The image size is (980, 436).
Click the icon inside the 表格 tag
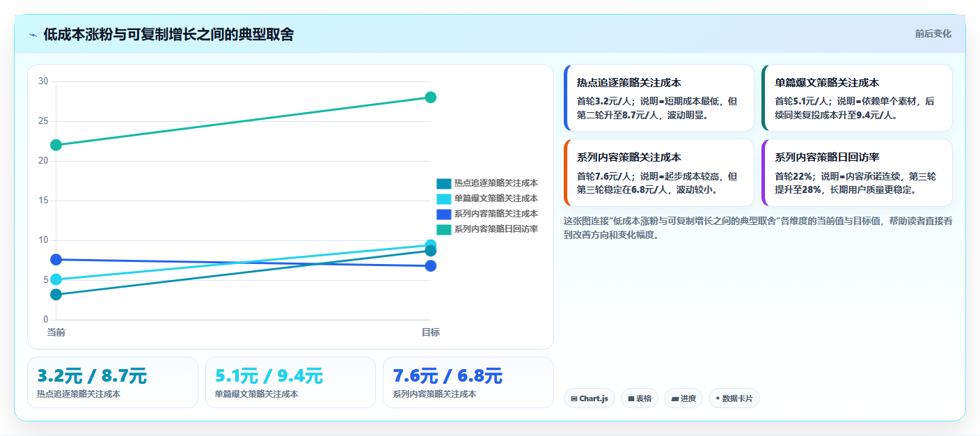[x=631, y=399]
